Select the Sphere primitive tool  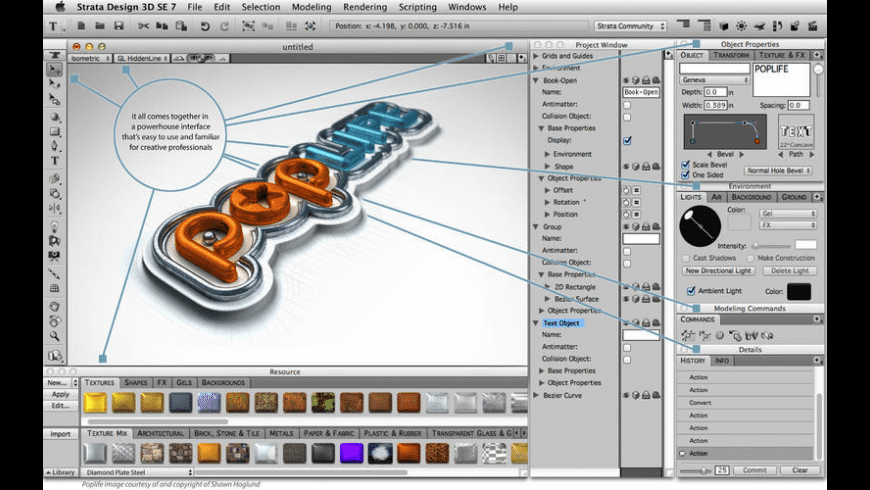(54, 117)
